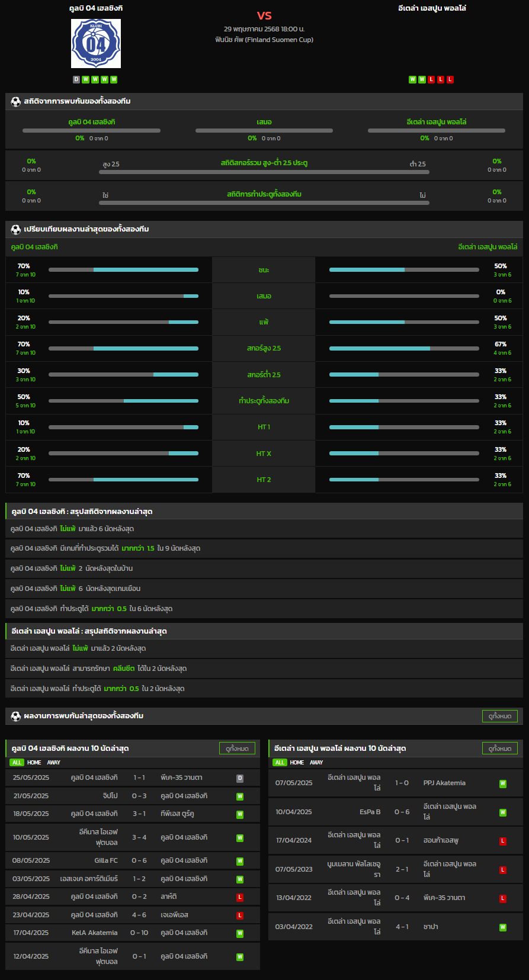
Task: Click the score 1 - 1 on 25/05/2025 row
Action: (x=139, y=778)
